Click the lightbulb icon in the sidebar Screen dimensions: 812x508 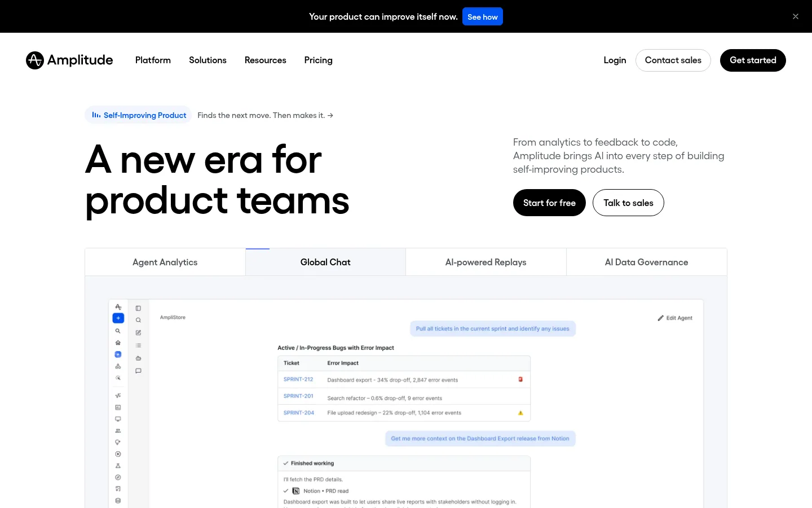point(118,443)
